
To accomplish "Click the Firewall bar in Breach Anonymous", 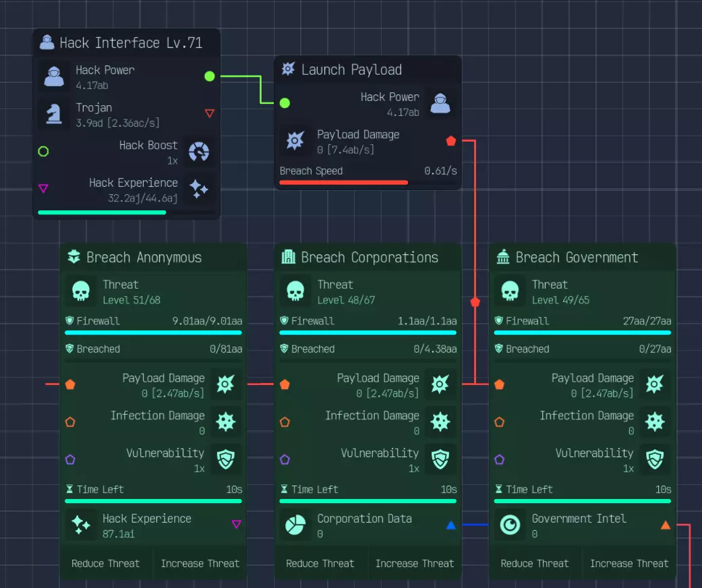I will (153, 332).
